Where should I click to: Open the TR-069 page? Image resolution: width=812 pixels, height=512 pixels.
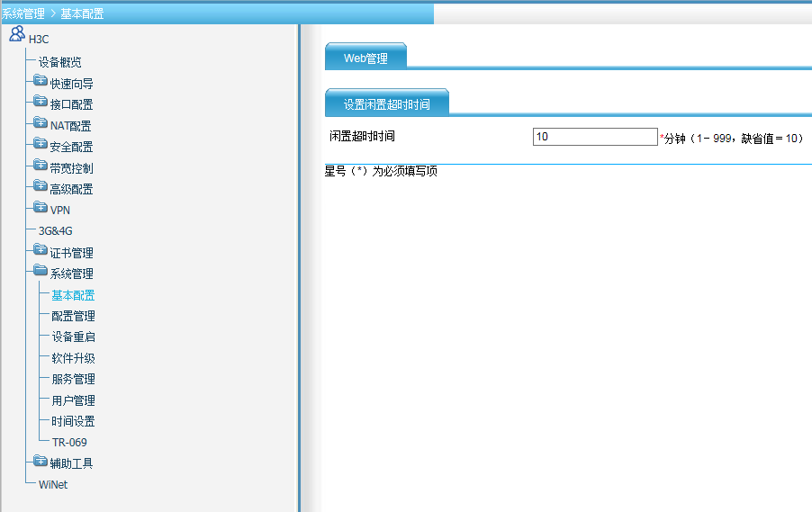(x=69, y=443)
